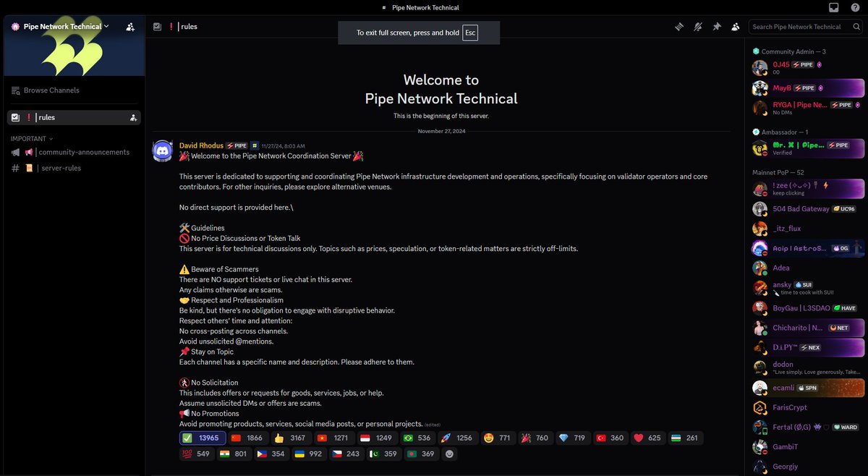This screenshot has height=476, width=868.
Task: Toggle notification settings bell icon
Action: click(698, 27)
